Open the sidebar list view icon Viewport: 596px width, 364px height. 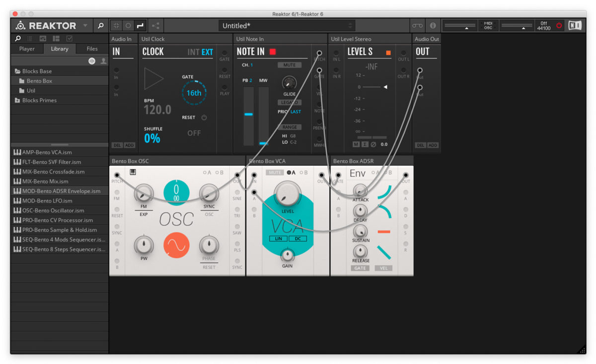tap(30, 38)
